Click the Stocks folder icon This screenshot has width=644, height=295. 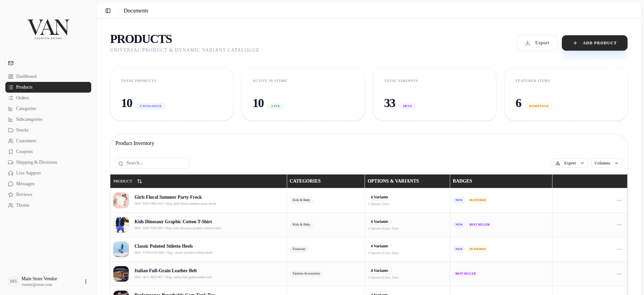(11, 130)
